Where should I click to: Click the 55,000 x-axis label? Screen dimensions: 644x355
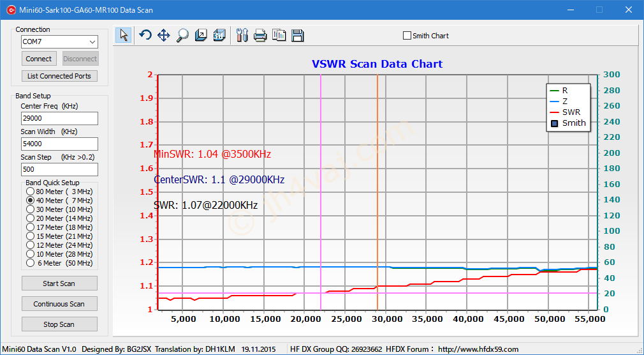pyautogui.click(x=589, y=319)
